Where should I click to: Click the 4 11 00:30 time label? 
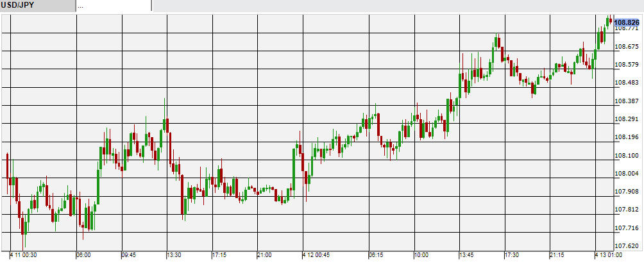[23, 255]
